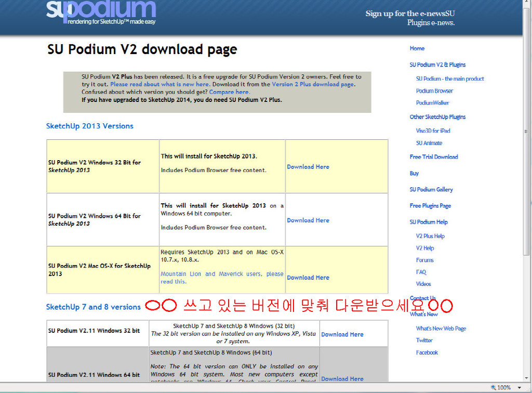Go to the Forums
532x393 pixels.
424,260
